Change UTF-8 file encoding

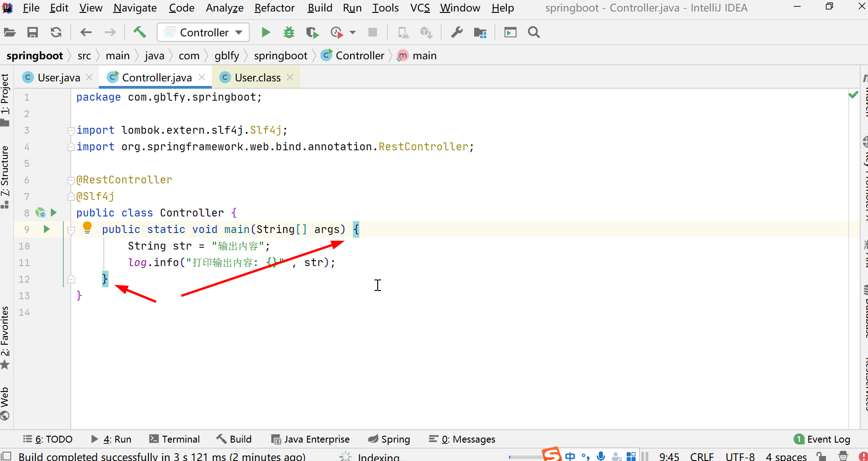(x=740, y=456)
